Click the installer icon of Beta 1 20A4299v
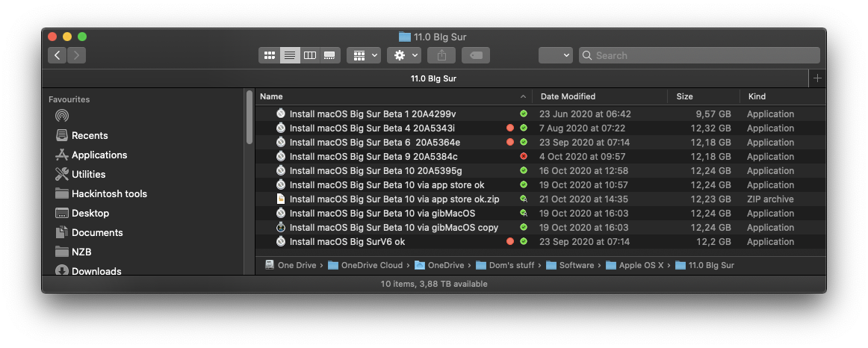The width and height of the screenshot is (868, 348). (x=281, y=114)
